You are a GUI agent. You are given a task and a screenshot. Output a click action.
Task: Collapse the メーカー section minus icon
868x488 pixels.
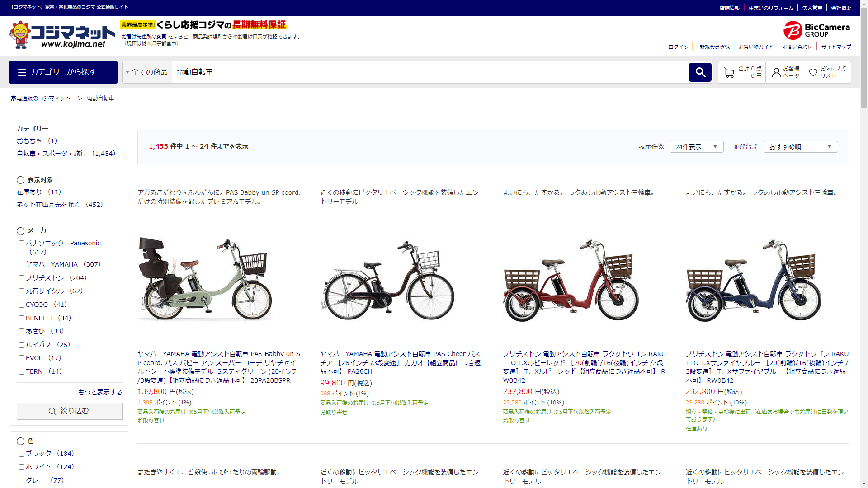tap(20, 231)
